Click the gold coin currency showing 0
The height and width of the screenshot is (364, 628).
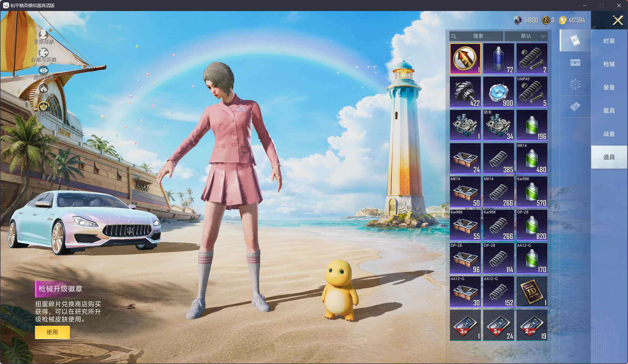(548, 20)
